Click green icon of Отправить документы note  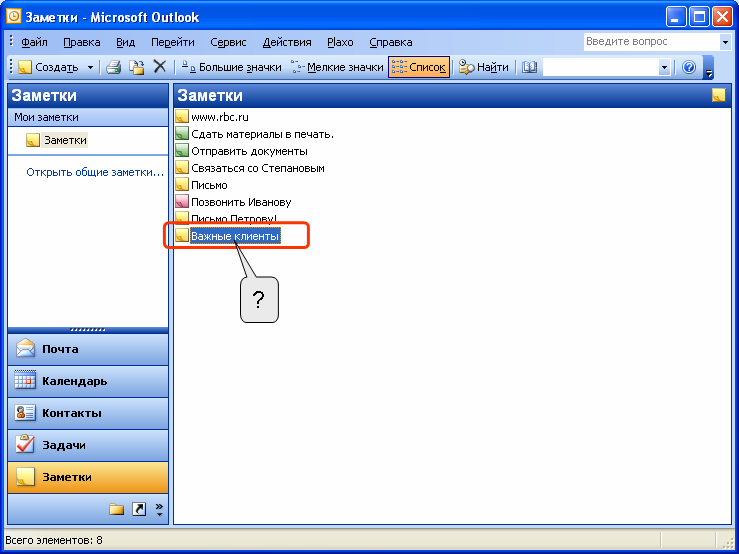coord(182,151)
